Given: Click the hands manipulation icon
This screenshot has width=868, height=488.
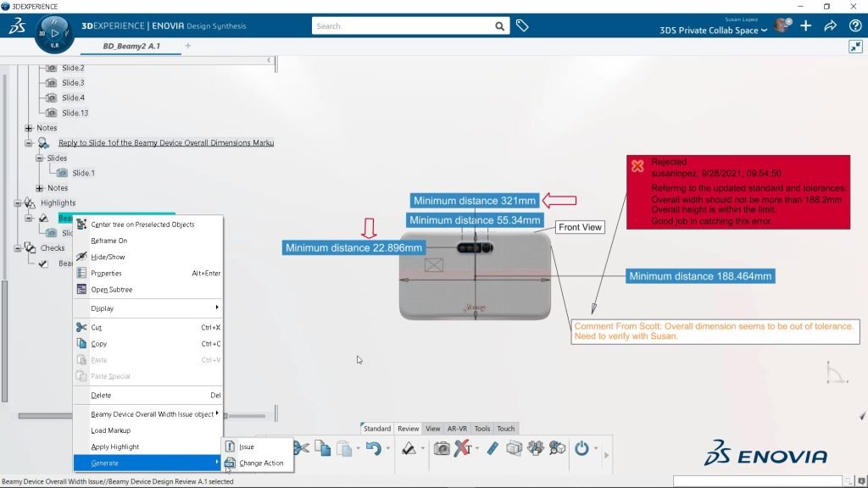Looking at the screenshot, I should tap(536, 447).
